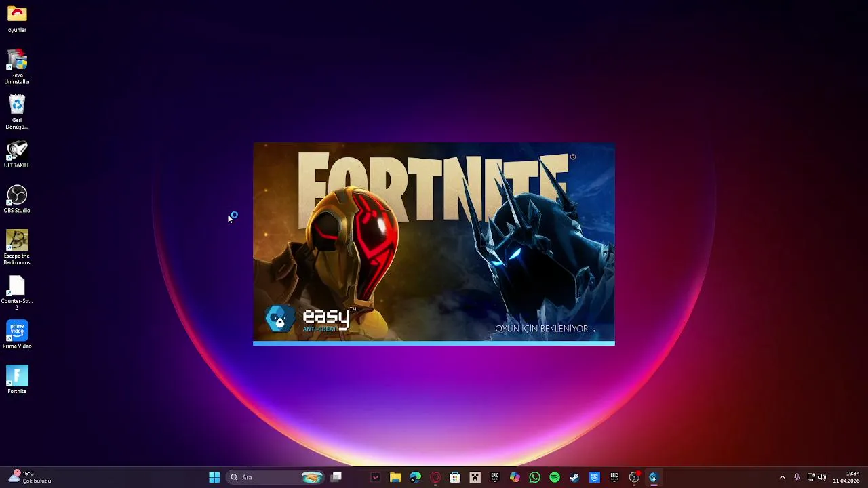Open network settings tray icon
Viewport: 868px width, 488px height.
point(811,477)
